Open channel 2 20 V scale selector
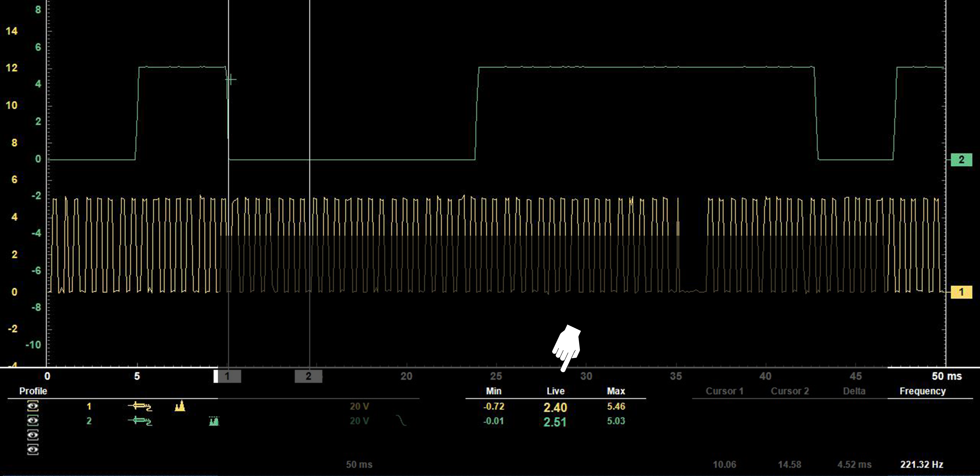The image size is (980, 476). click(359, 421)
